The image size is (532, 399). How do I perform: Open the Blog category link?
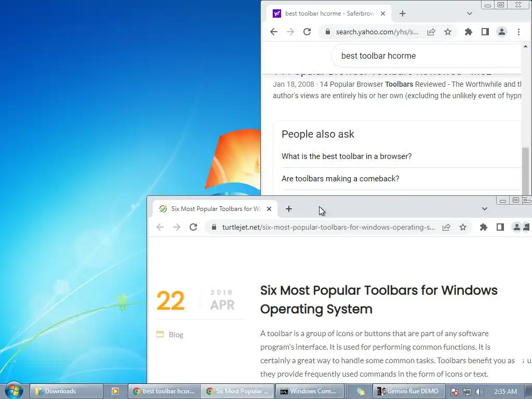tap(176, 335)
